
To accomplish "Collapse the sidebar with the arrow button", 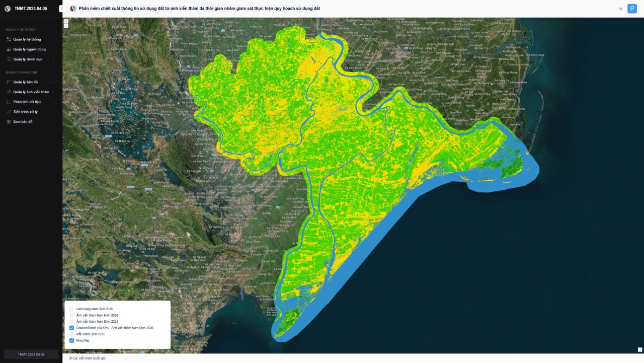I will click(61, 9).
